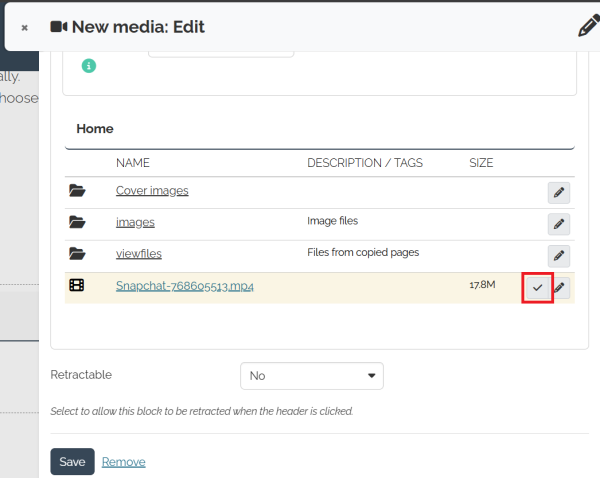This screenshot has width=600, height=478.
Task: Click the large pencil icon in header
Action: (588, 27)
